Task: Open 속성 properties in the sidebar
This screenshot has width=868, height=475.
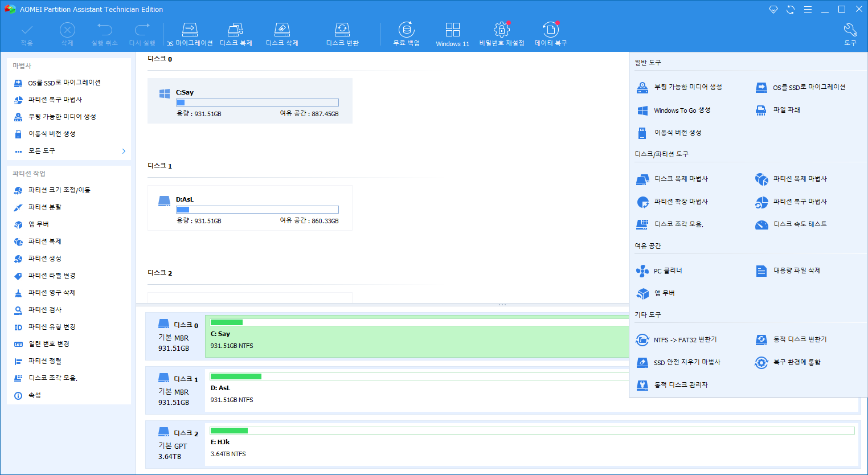Action: tap(27, 395)
